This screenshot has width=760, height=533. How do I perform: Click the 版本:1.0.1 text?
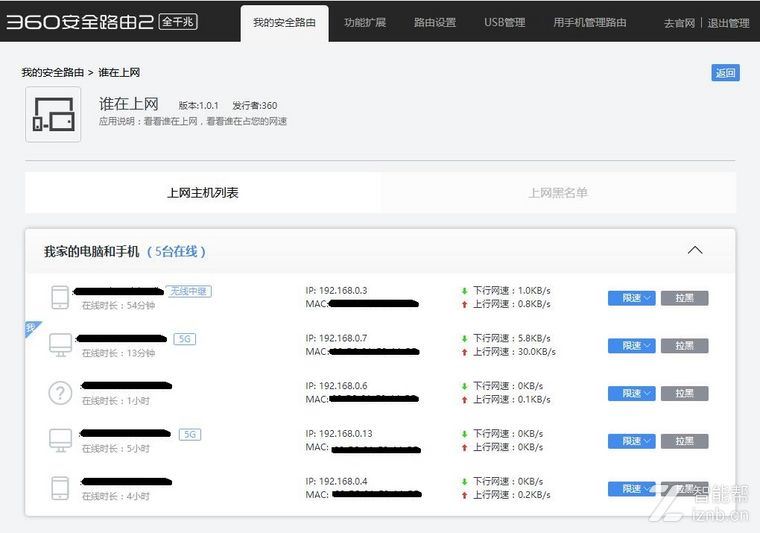click(x=198, y=106)
